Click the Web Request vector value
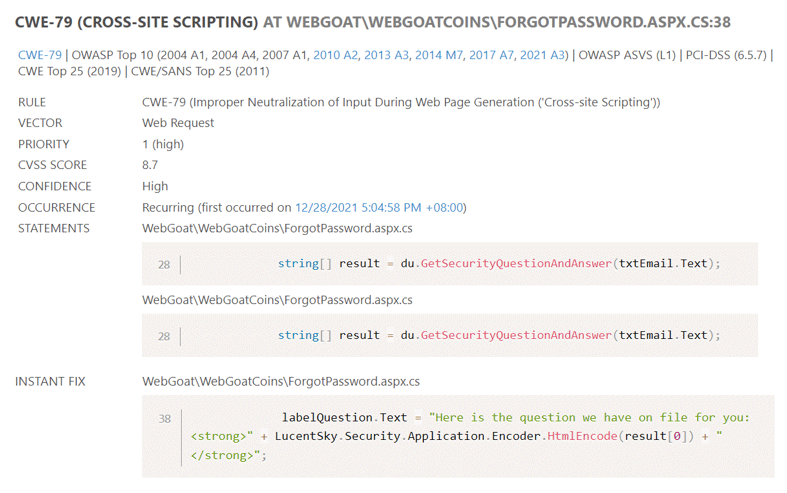The height and width of the screenshot is (493, 787). point(178,123)
